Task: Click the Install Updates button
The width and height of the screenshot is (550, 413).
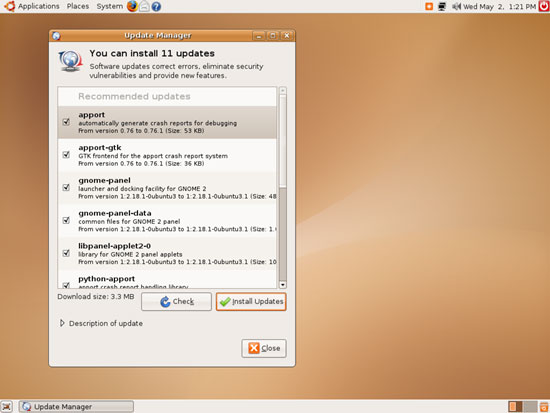Action: pyautogui.click(x=251, y=302)
